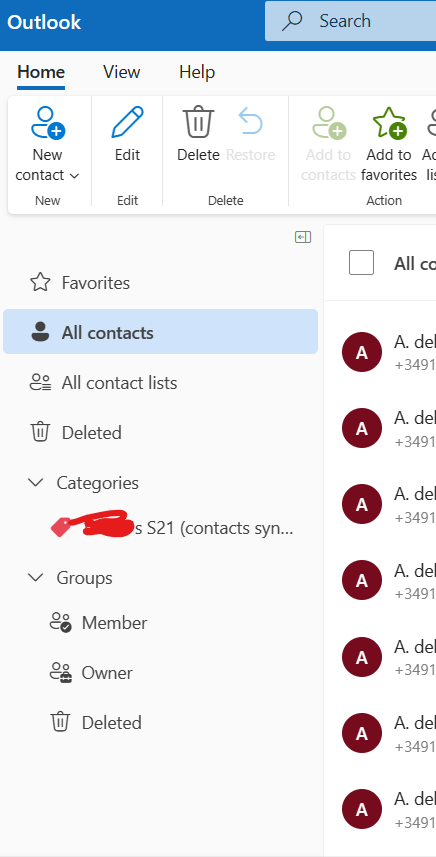Switch to the Home tab
The image size is (436, 857).
point(41,72)
